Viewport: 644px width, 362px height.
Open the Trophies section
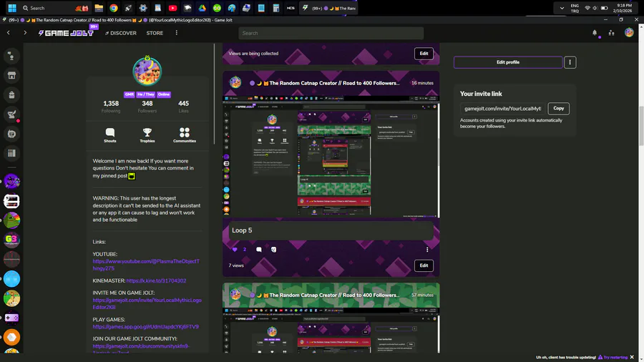click(x=147, y=135)
